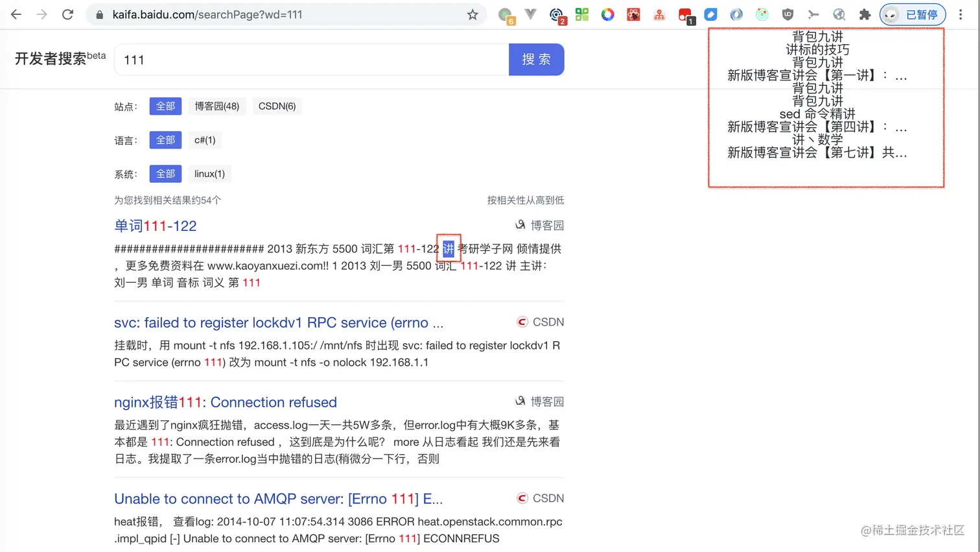The width and height of the screenshot is (980, 552).
Task: Open the green squares QR extension icon
Action: (x=582, y=14)
